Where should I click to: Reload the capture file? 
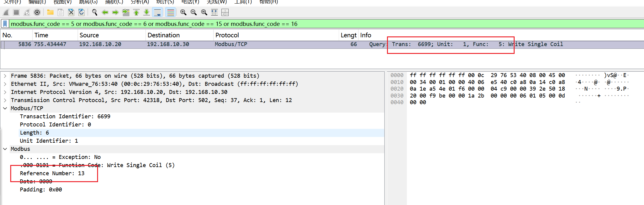81,12
